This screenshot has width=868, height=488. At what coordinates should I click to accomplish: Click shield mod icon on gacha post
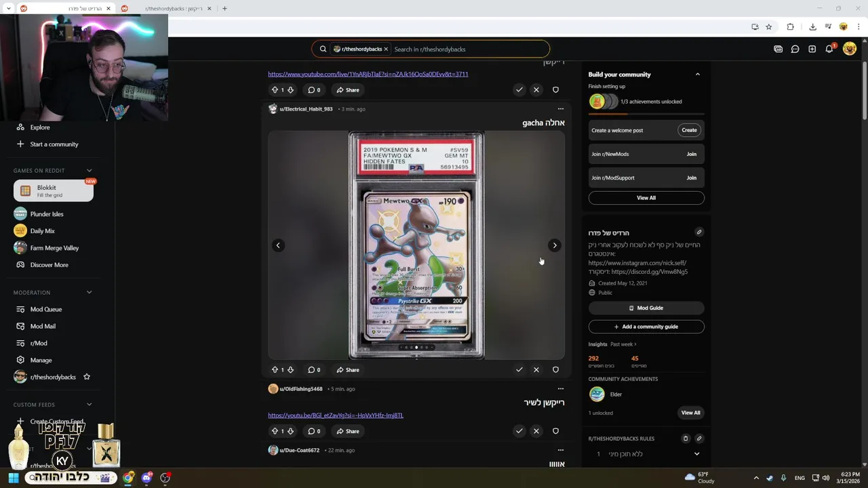[x=555, y=369]
